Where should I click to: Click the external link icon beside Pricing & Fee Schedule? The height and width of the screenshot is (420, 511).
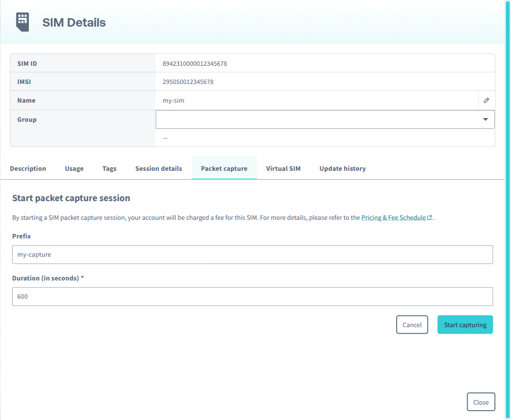429,217
